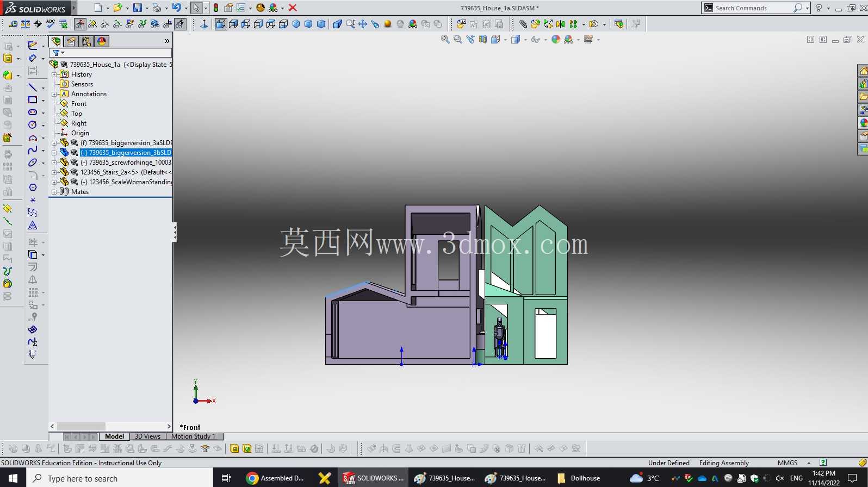Click the taskbar search box

[120, 478]
